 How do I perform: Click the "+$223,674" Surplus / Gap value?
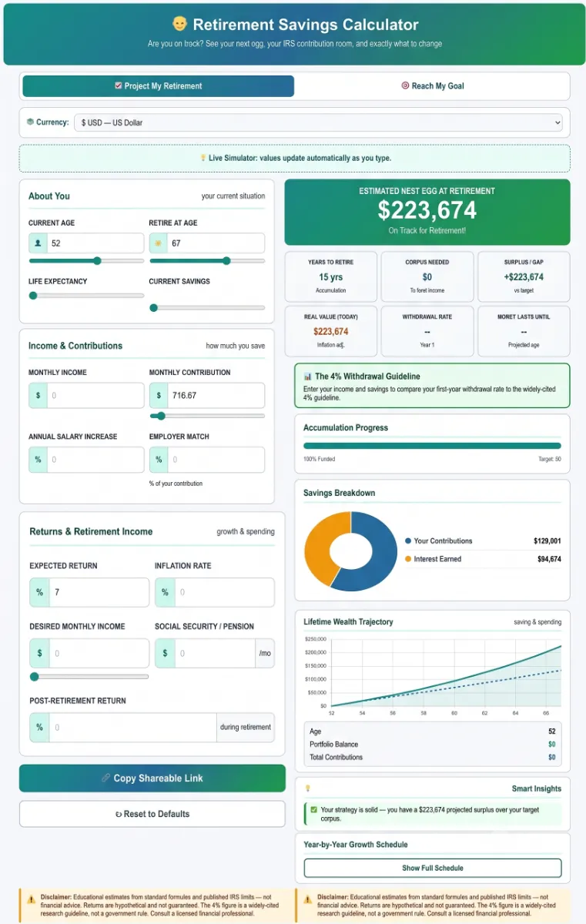524,277
